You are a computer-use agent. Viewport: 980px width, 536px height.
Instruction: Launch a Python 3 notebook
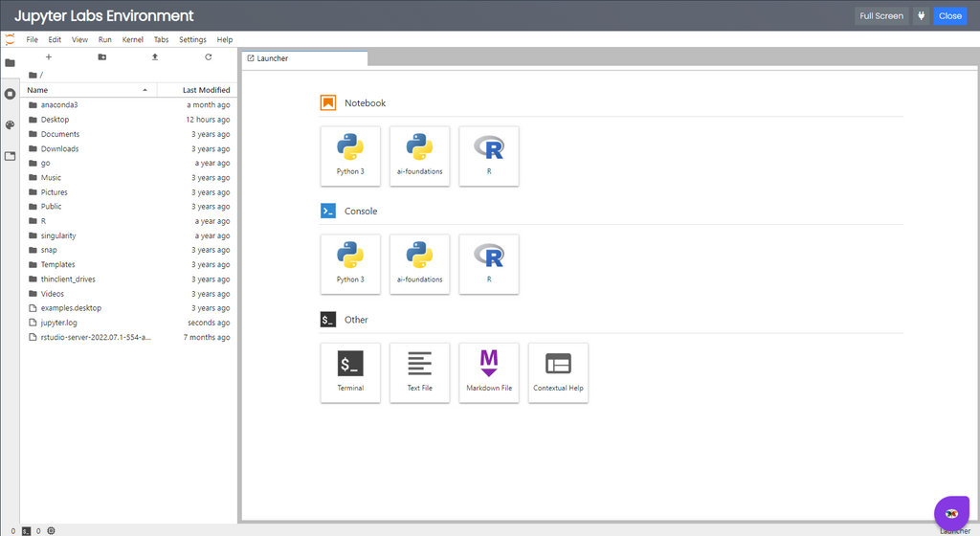350,156
